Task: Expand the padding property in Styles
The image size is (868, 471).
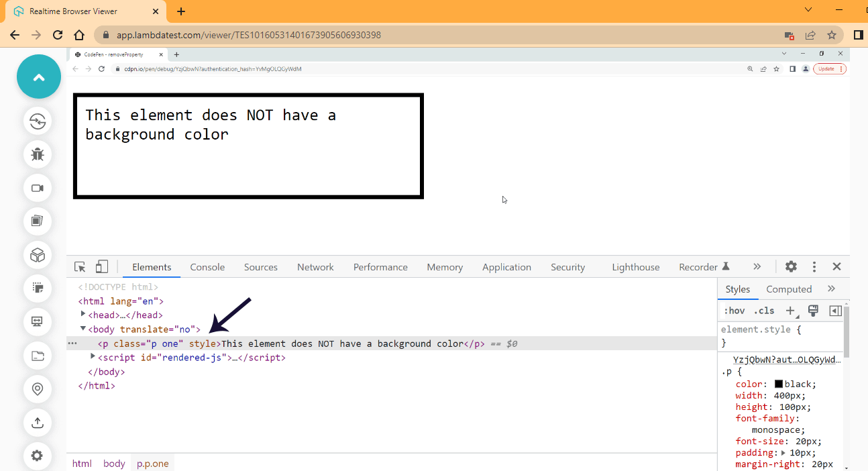Action: (783, 452)
